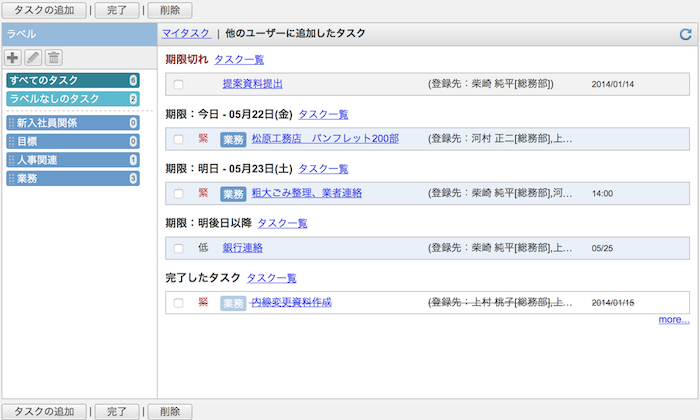Filter by the 人事関連 label
700x420 pixels.
(73, 160)
